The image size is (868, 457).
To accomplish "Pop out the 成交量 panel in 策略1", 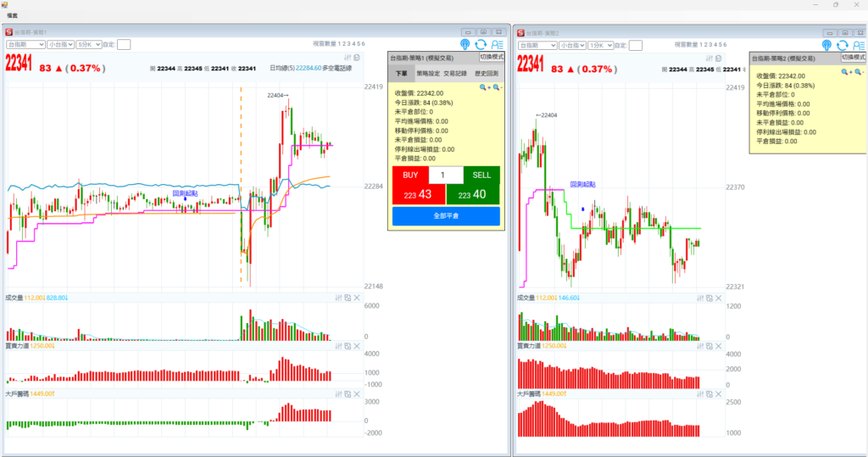I will tap(348, 298).
